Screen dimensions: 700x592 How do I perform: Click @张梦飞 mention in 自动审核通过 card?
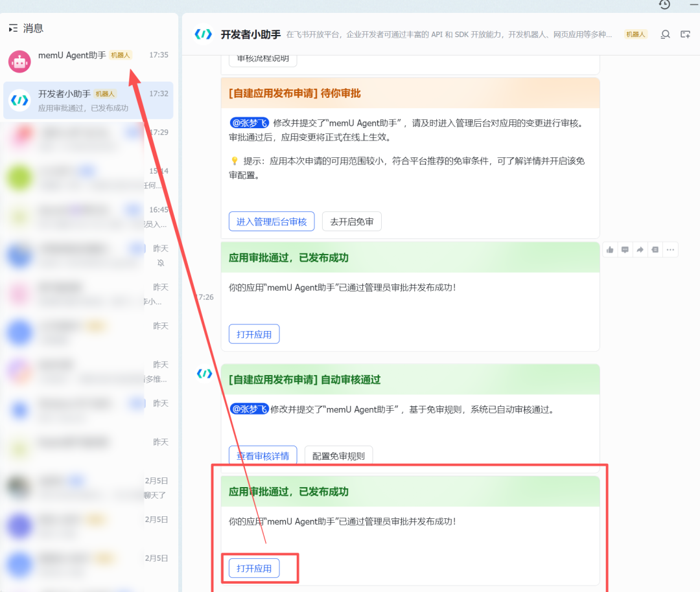249,409
